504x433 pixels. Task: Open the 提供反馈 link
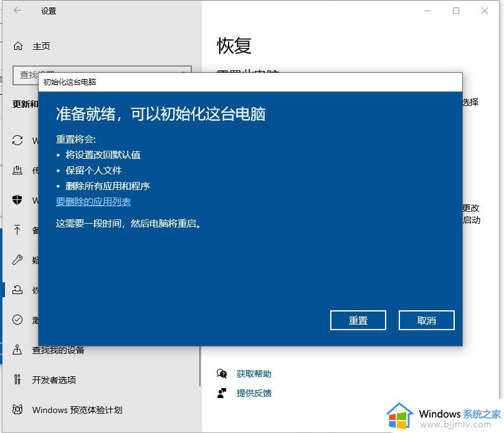point(254,393)
